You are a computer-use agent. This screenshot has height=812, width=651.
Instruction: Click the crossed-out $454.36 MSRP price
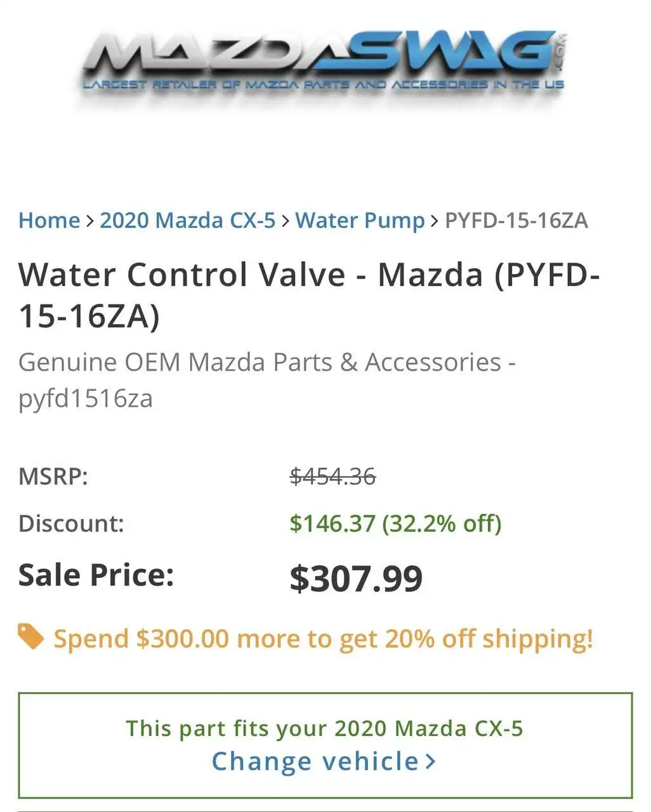332,476
